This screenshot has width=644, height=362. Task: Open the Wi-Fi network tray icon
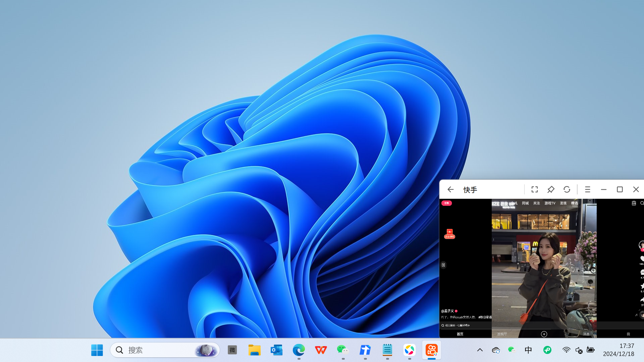coord(566,350)
